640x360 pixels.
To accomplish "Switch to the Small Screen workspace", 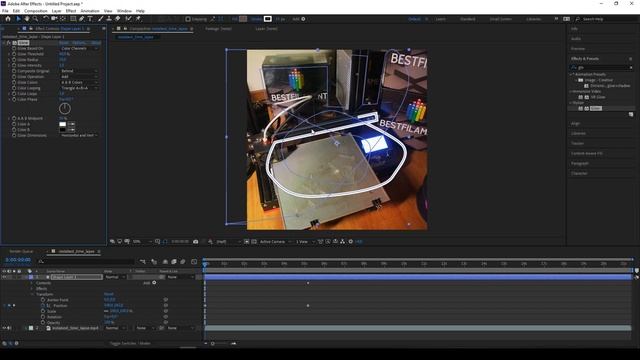I will 500,19.
